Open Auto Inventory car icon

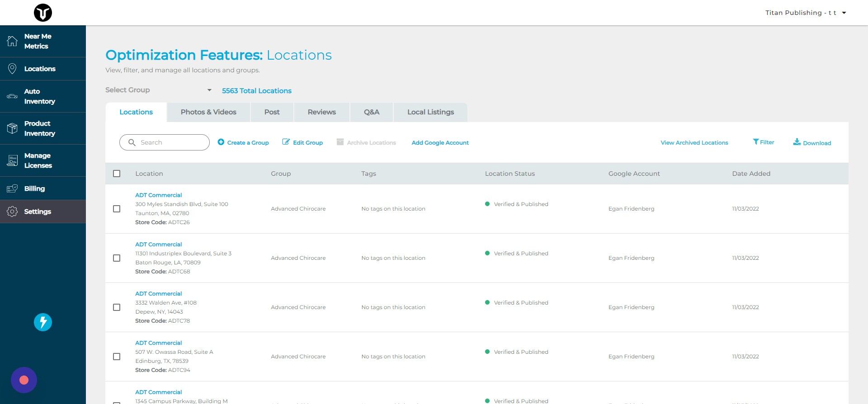click(x=12, y=96)
